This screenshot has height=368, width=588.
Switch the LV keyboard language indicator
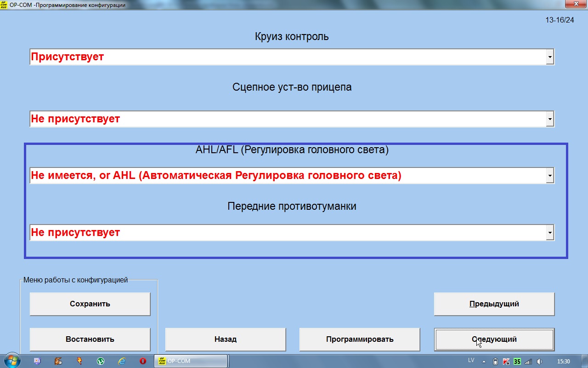(471, 361)
